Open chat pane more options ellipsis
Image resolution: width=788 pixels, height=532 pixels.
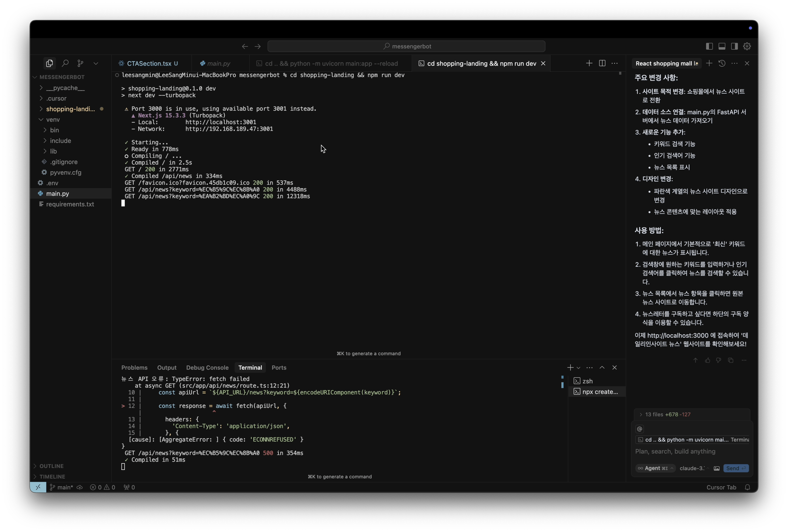734,63
